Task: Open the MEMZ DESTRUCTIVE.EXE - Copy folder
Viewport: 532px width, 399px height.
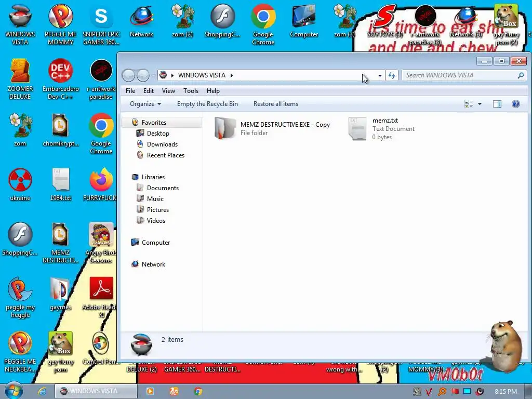Action: [x=272, y=129]
